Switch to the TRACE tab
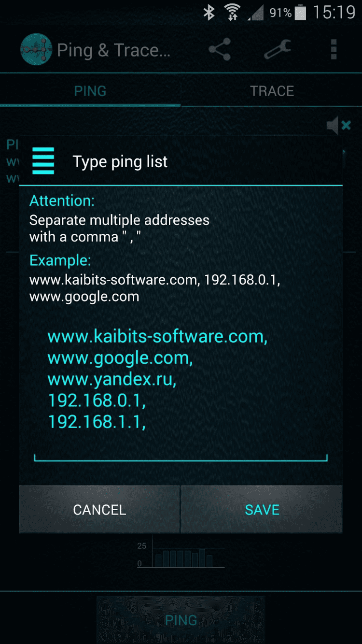Viewport: 362px width, 644px height. (272, 91)
